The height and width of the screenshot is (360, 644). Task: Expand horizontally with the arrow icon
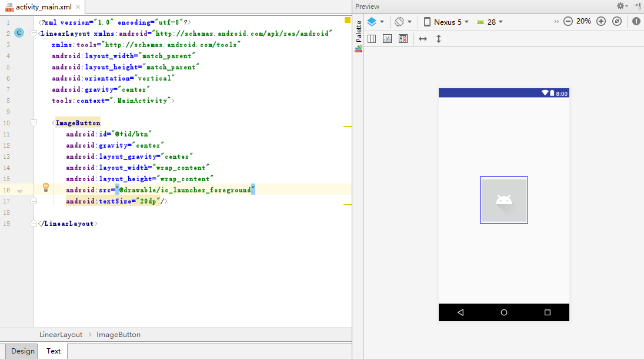[422, 39]
